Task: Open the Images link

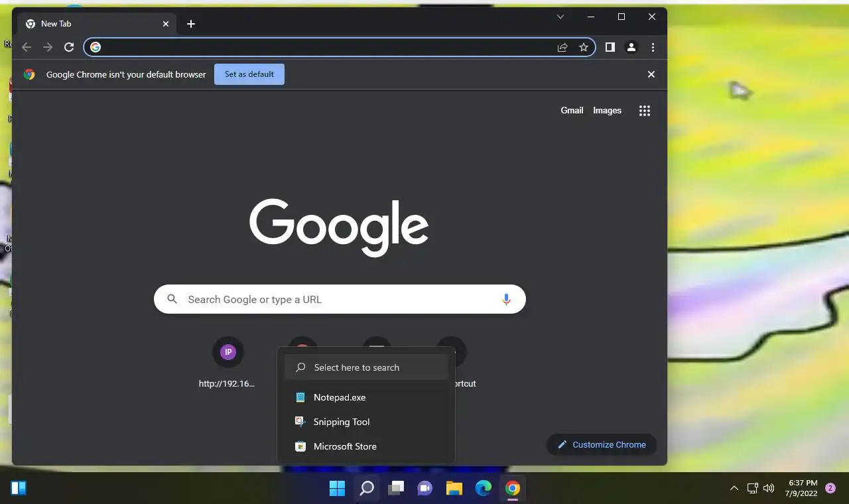Action: [x=607, y=111]
